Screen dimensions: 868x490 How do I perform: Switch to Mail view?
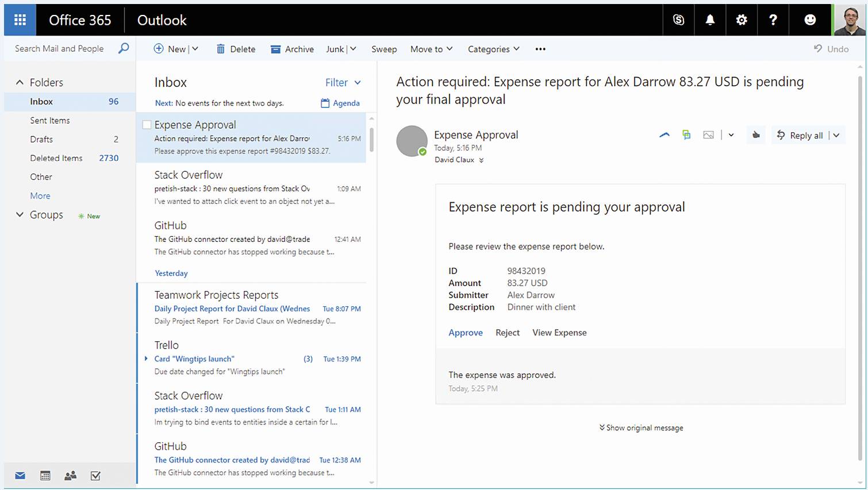tap(20, 476)
